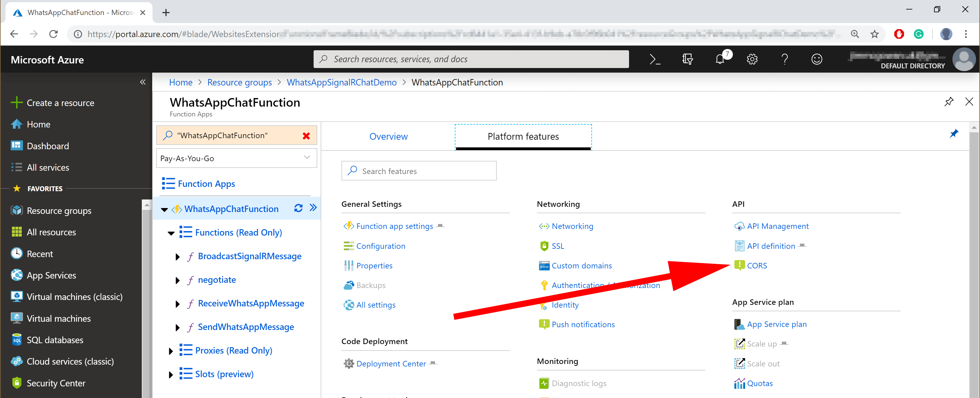Viewport: 980px width, 398px height.
Task: Click the browser address bar
Action: click(x=457, y=34)
